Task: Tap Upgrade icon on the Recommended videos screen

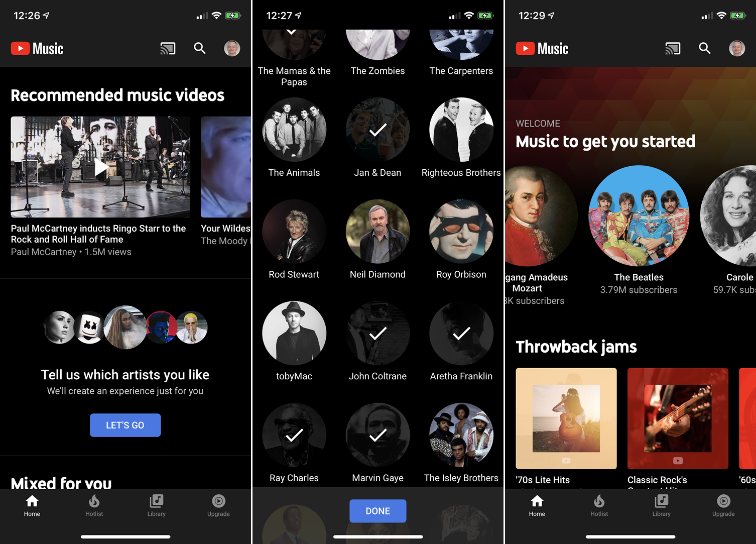Action: tap(218, 505)
